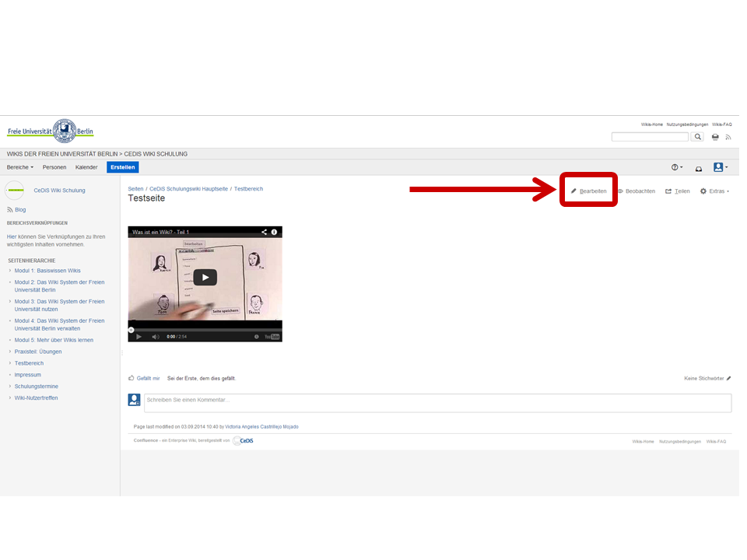This screenshot has height=560, width=747.
Task: Click Nutzungsbedingungen link in header
Action: tap(687, 124)
